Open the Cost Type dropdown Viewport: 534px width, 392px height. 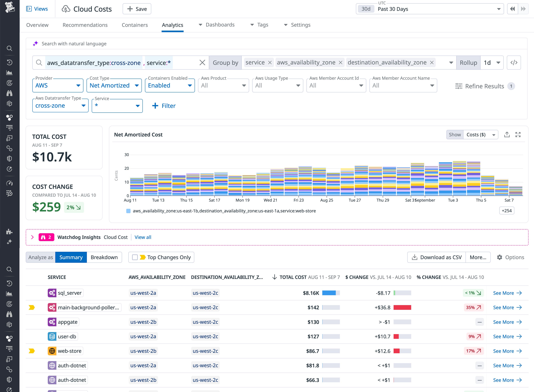click(114, 85)
